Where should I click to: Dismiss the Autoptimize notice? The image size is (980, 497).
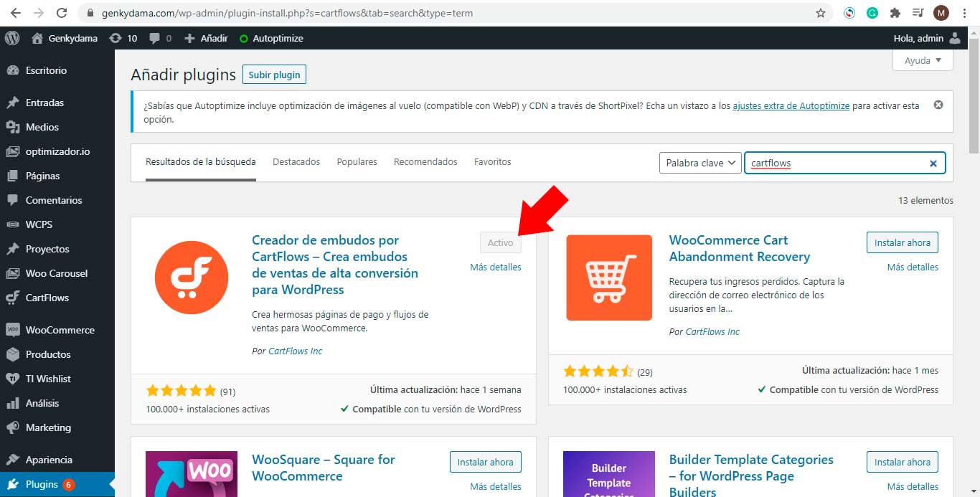[938, 105]
